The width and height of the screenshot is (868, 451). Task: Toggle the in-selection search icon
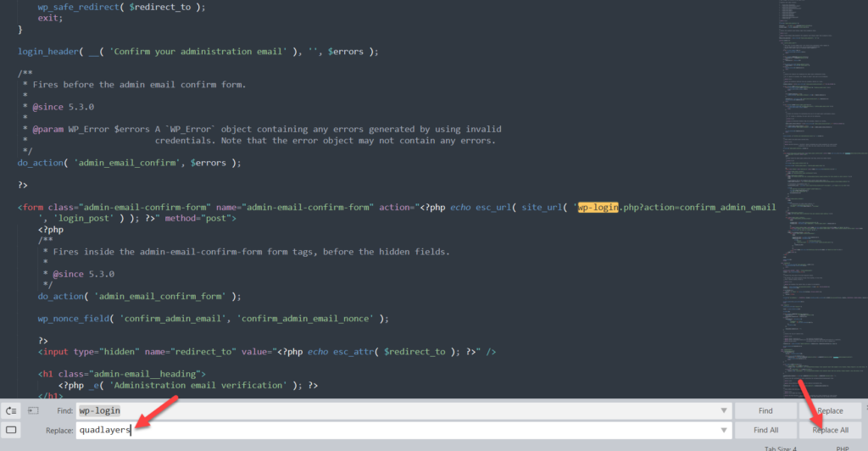tap(33, 410)
